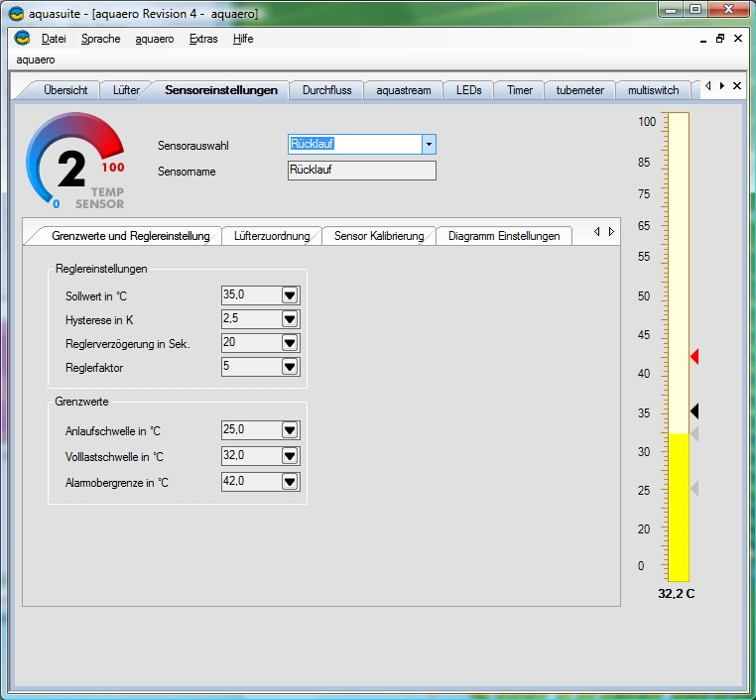Click the yellow thermometer level bar
The image size is (756, 700).
(679, 506)
